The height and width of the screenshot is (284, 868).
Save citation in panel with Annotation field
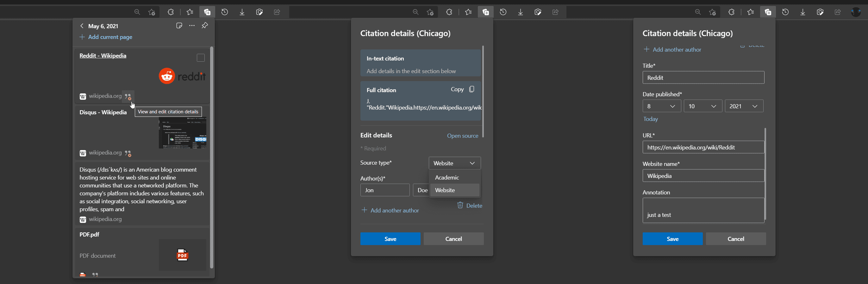point(672,239)
